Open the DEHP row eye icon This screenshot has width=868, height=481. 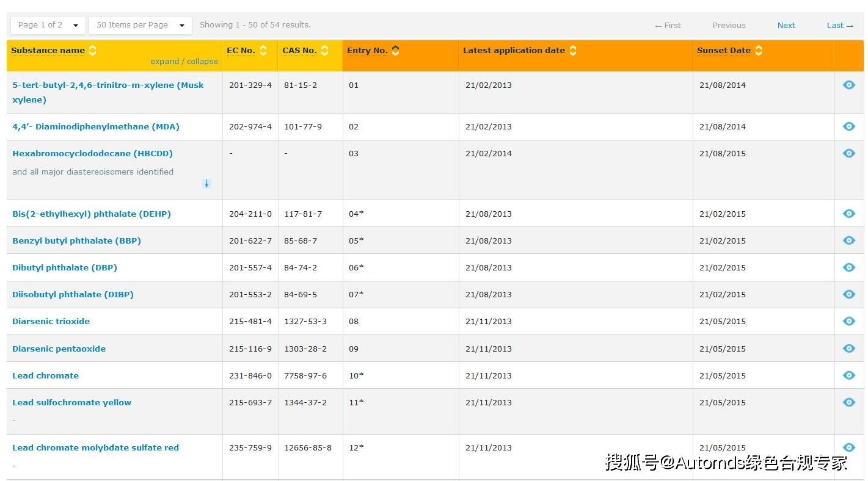848,214
